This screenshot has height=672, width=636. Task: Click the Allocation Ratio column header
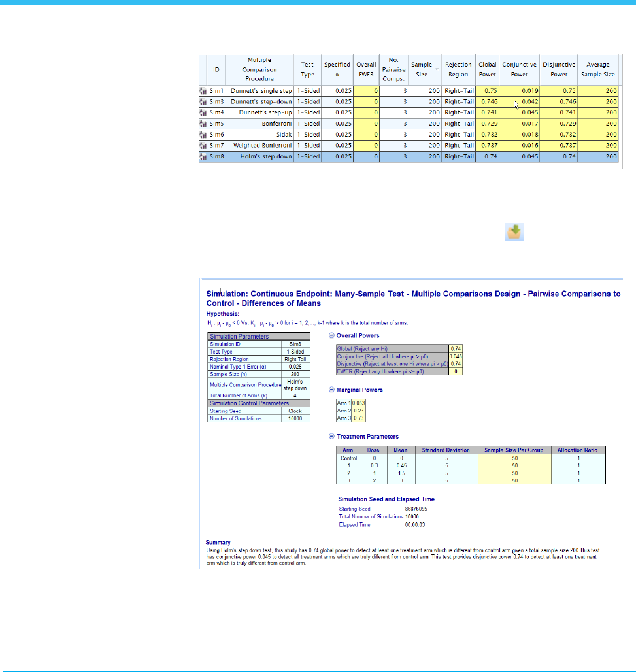578,450
